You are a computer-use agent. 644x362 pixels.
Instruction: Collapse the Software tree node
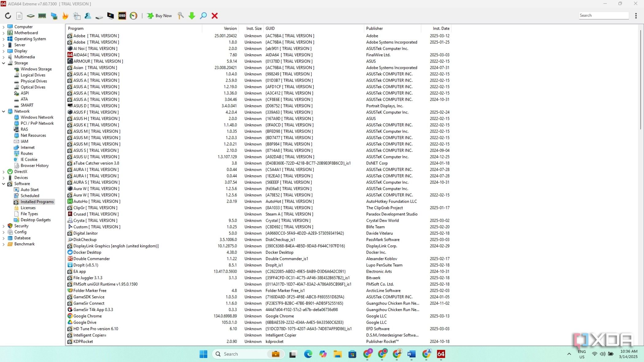3,184
